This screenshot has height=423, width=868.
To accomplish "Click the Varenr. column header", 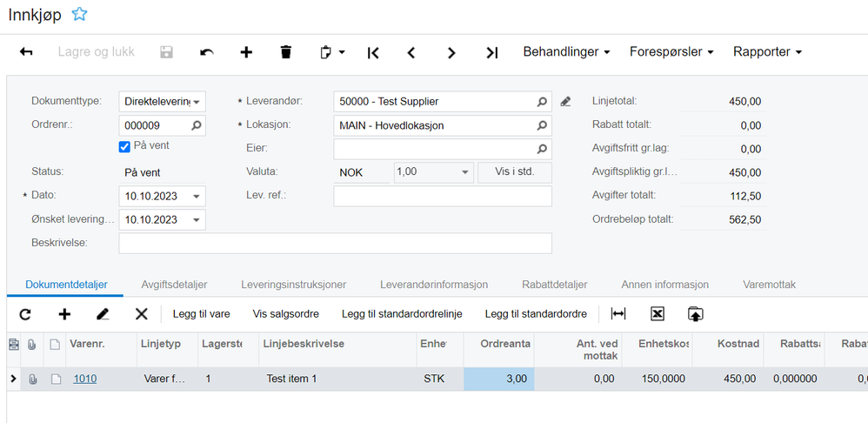I will coord(101,349).
